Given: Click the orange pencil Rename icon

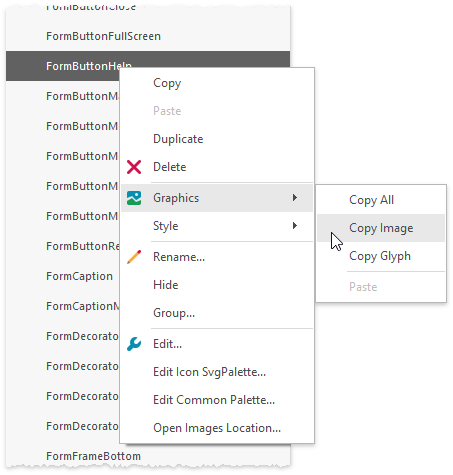Looking at the screenshot, I should click(x=134, y=257).
